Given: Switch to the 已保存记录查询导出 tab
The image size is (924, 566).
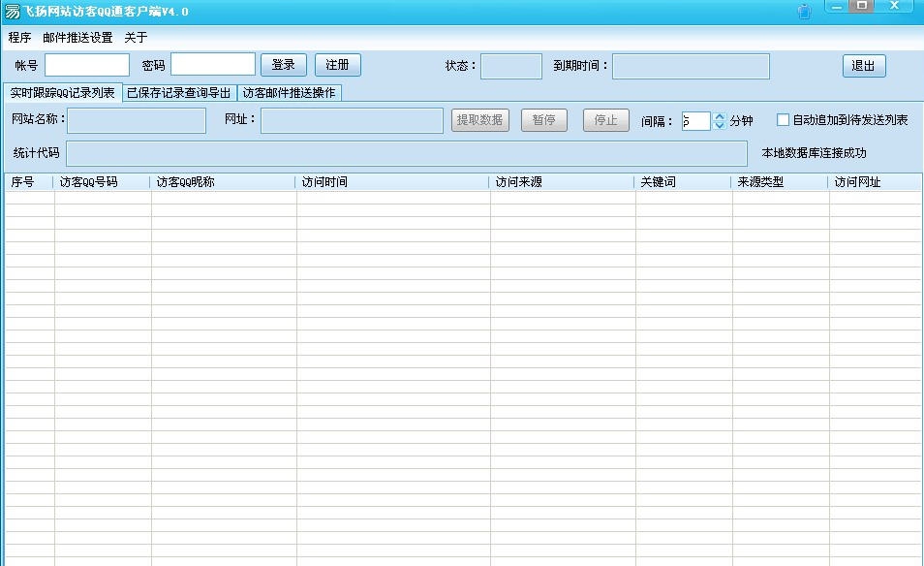Looking at the screenshot, I should [177, 92].
